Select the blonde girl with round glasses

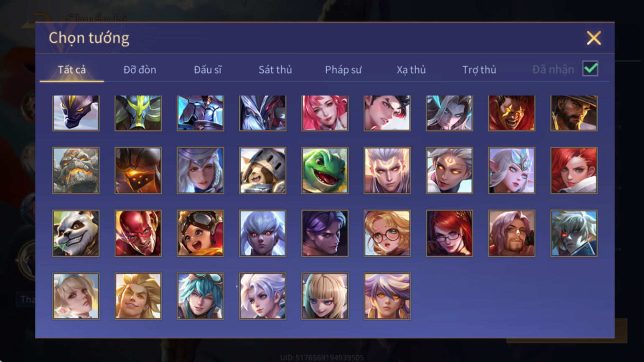pyautogui.click(x=387, y=233)
